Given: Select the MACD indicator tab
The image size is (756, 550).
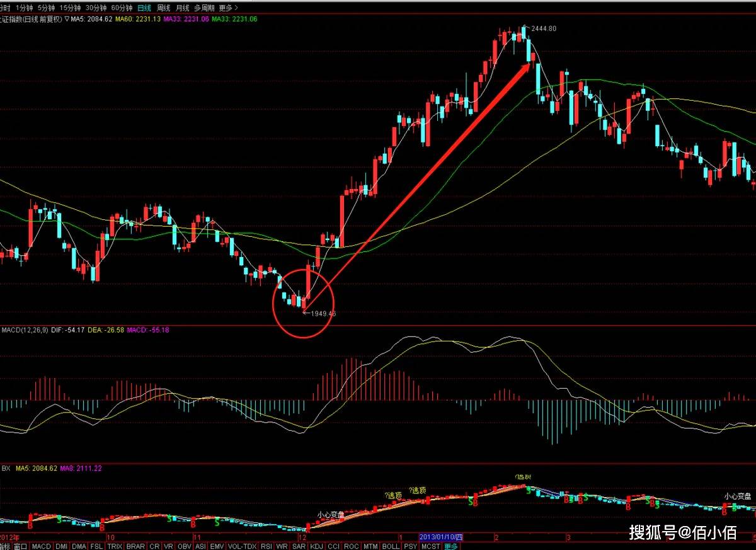Looking at the screenshot, I should (x=42, y=546).
